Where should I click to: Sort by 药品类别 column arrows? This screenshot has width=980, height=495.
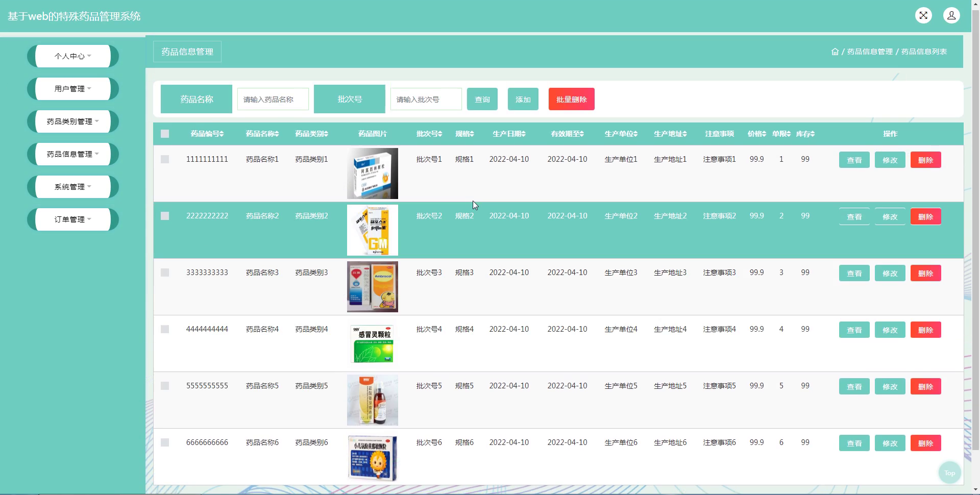(326, 134)
